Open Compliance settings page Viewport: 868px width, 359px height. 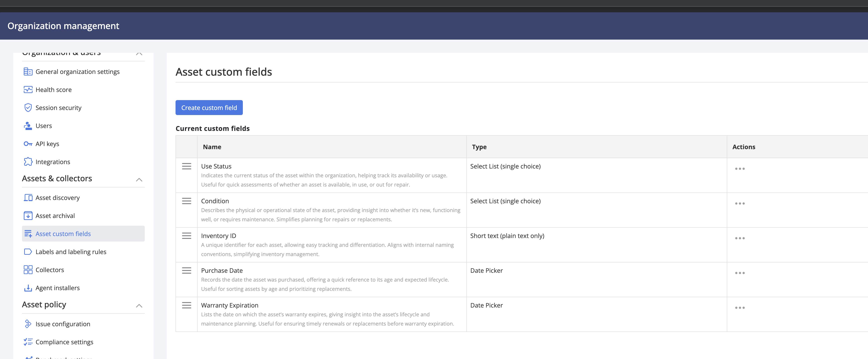click(x=64, y=342)
